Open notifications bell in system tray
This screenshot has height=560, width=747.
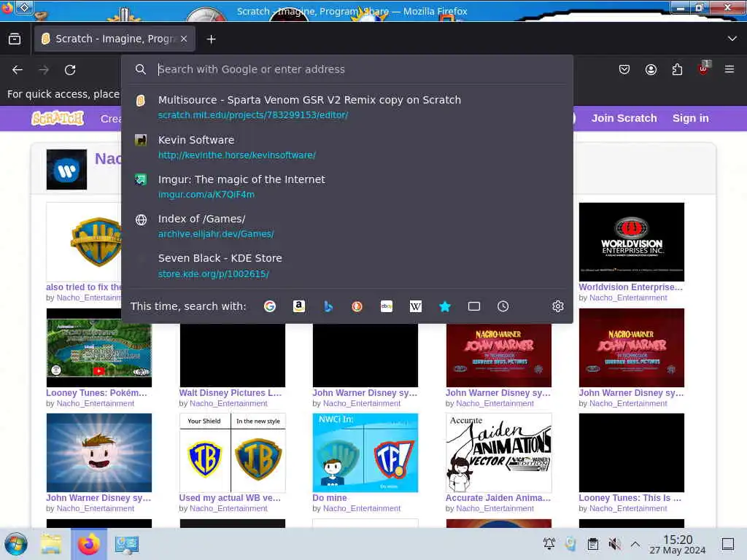point(549,544)
